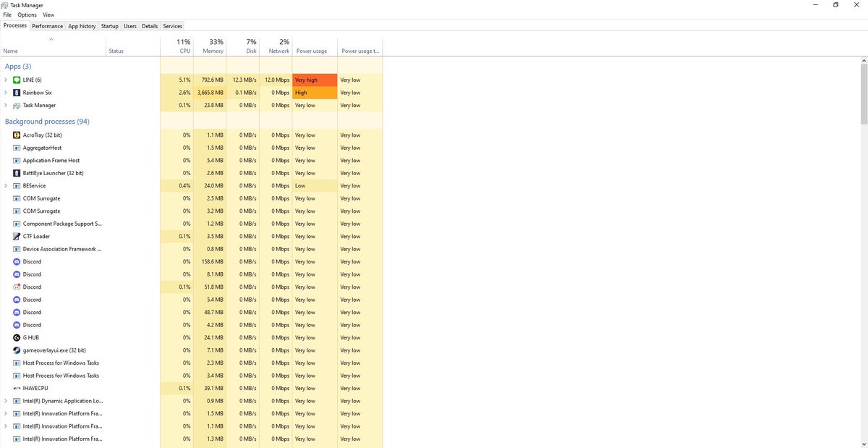Click LINE's Very high power usage cell
The height and width of the screenshot is (448, 868).
315,80
